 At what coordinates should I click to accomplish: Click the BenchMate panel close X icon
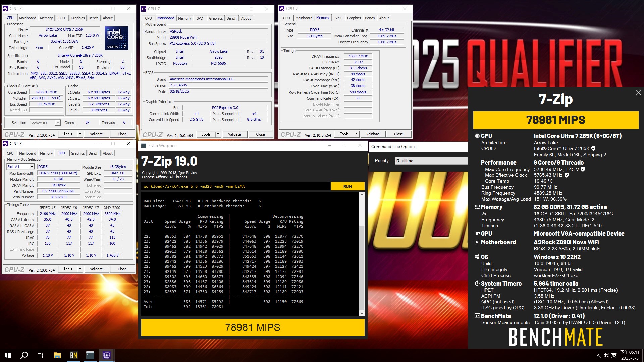point(638,93)
